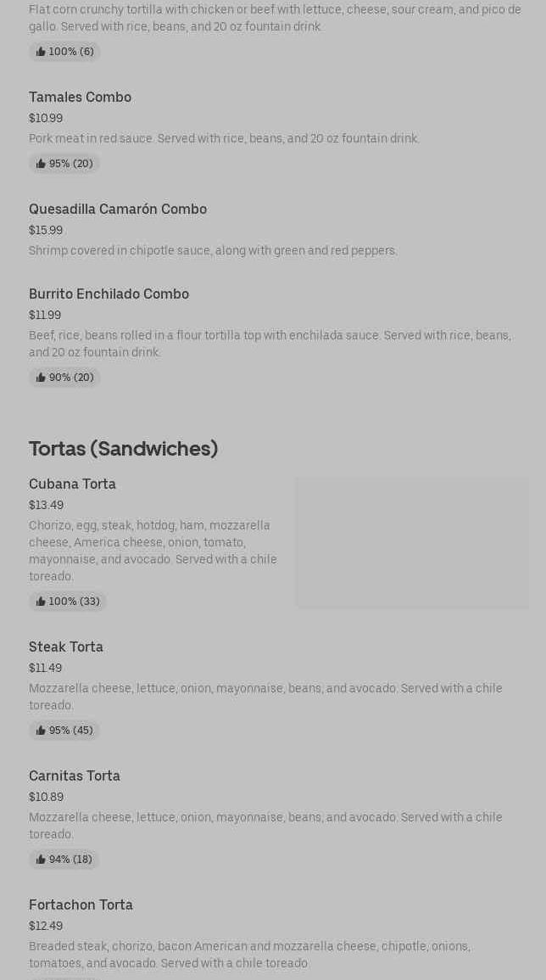
Task: Open the Steak Torta menu item
Action: tap(66, 647)
